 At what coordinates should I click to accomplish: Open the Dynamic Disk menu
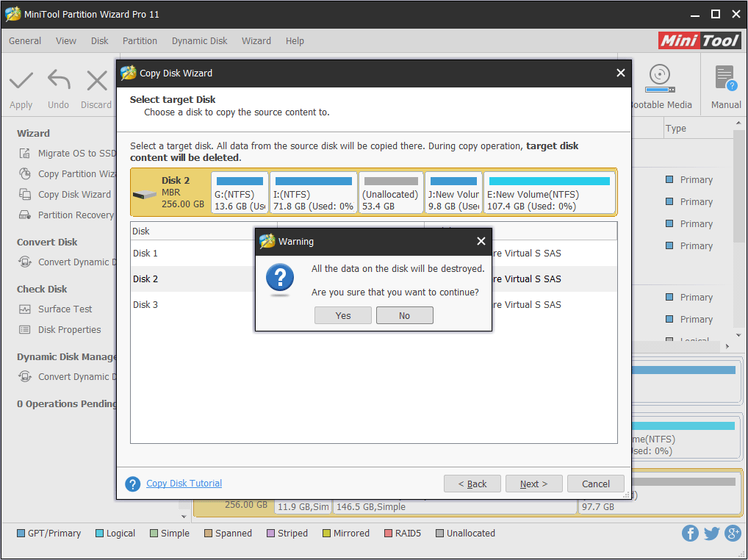[x=199, y=41]
